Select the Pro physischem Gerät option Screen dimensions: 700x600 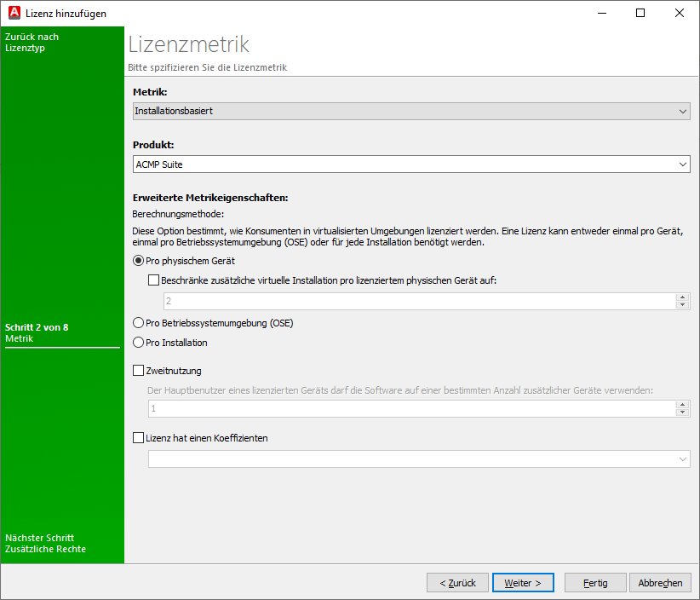pyautogui.click(x=138, y=261)
